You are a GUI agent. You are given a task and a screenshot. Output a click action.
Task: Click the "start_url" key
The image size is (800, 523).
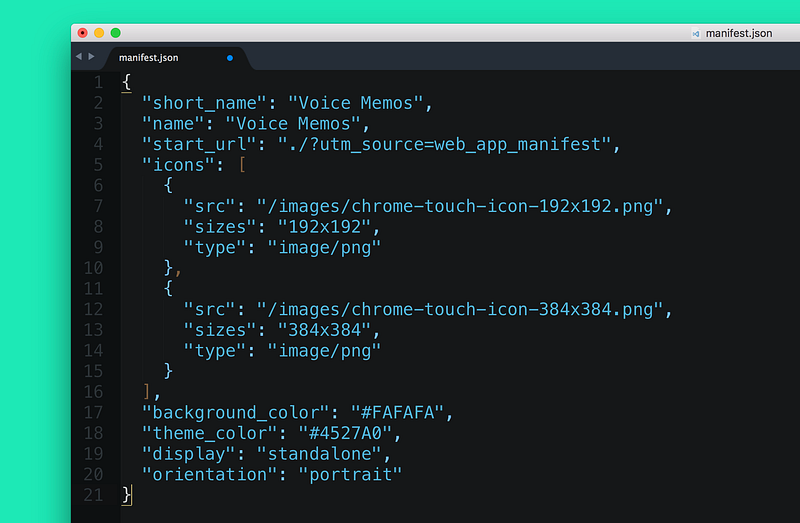[x=199, y=144]
